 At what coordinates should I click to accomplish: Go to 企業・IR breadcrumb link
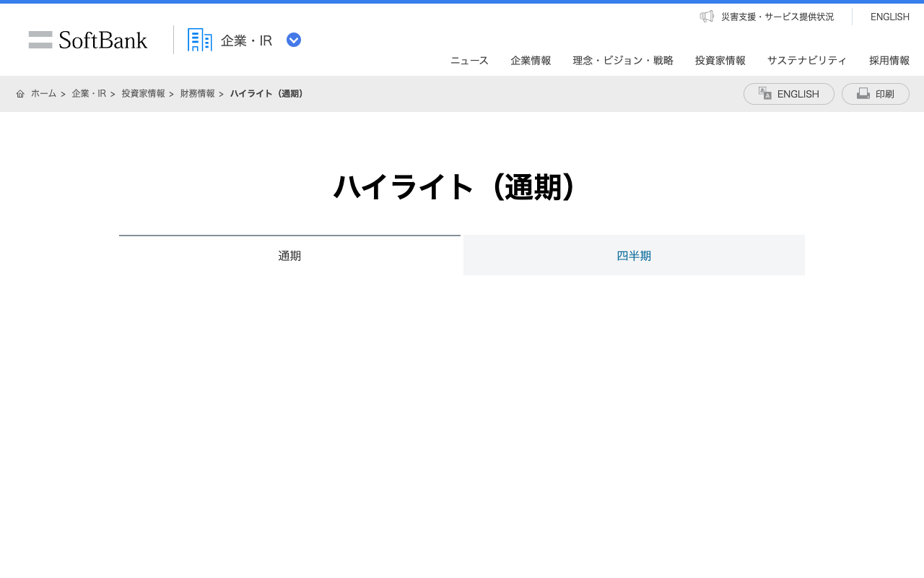pyautogui.click(x=89, y=94)
